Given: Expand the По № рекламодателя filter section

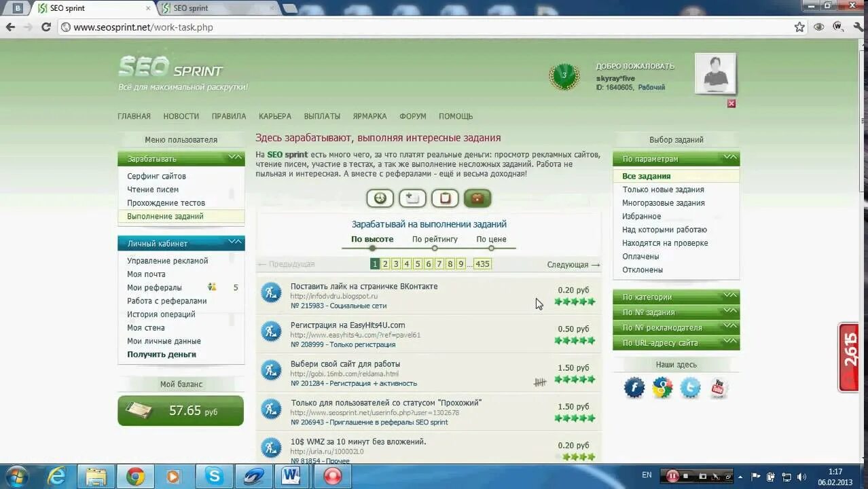Looking at the screenshot, I should point(676,327).
